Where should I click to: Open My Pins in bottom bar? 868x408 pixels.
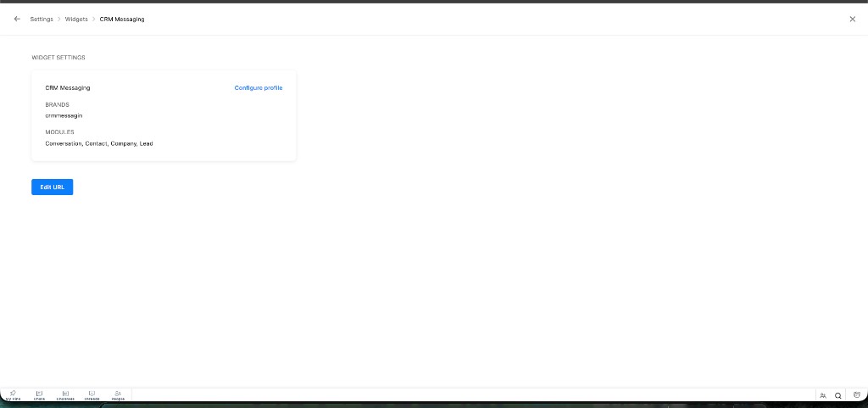13,394
